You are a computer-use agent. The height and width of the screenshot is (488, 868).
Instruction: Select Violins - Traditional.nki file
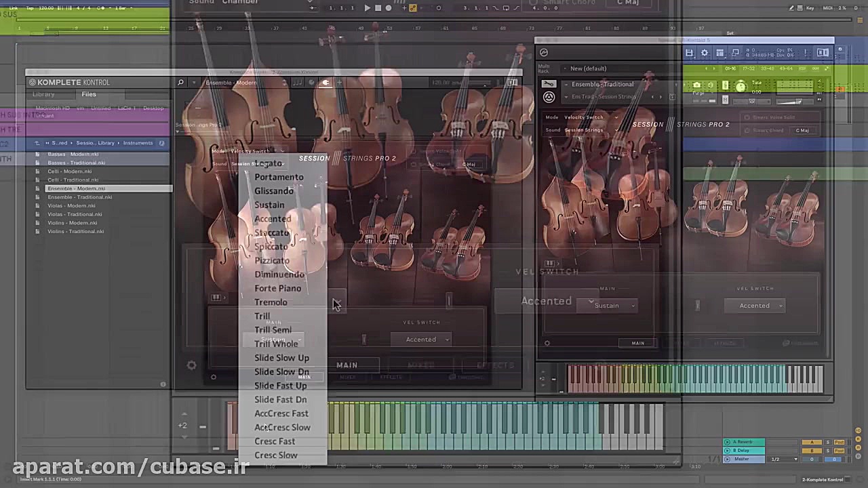coord(75,232)
